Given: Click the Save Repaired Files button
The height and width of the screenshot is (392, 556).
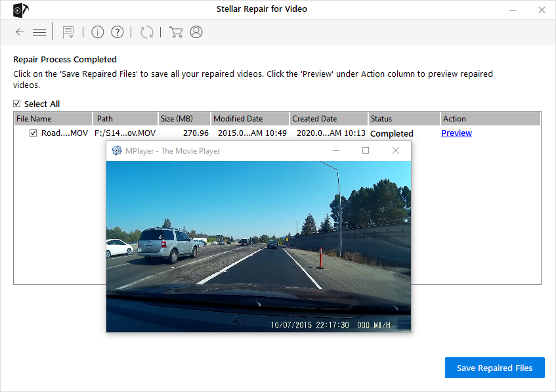Looking at the screenshot, I should [494, 368].
